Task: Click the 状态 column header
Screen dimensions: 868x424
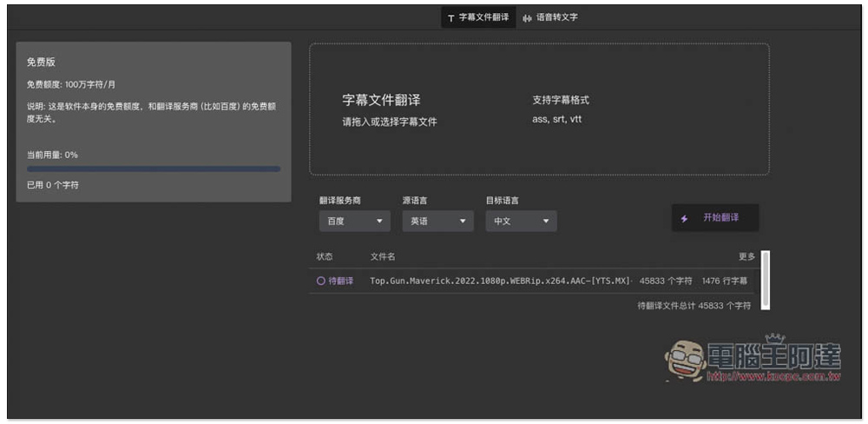Action: click(325, 256)
